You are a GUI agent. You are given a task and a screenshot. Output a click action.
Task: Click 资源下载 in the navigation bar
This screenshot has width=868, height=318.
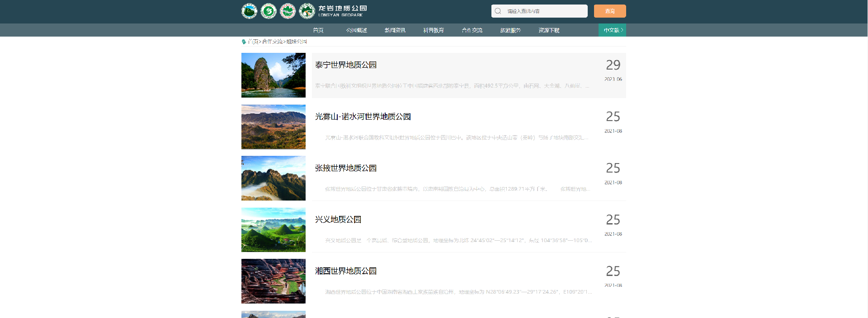pyautogui.click(x=549, y=30)
